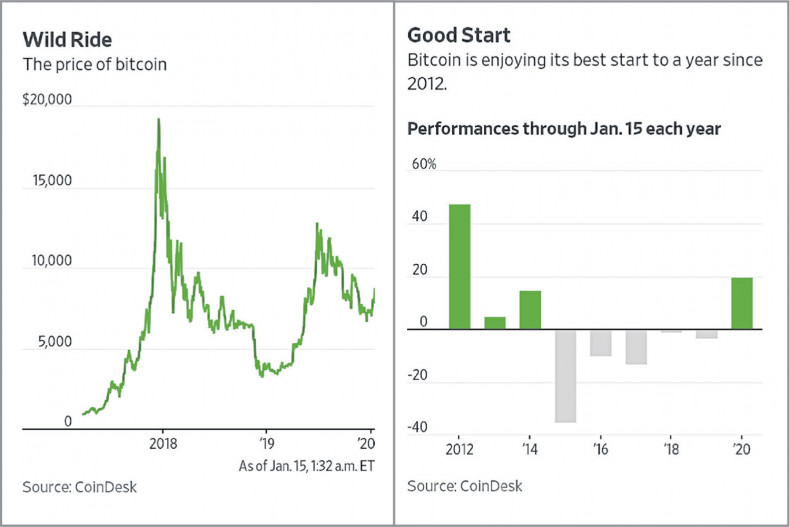Screen dimensions: 790x527
Task: Click the '16 x-axis label on bar chart
Action: click(x=601, y=450)
